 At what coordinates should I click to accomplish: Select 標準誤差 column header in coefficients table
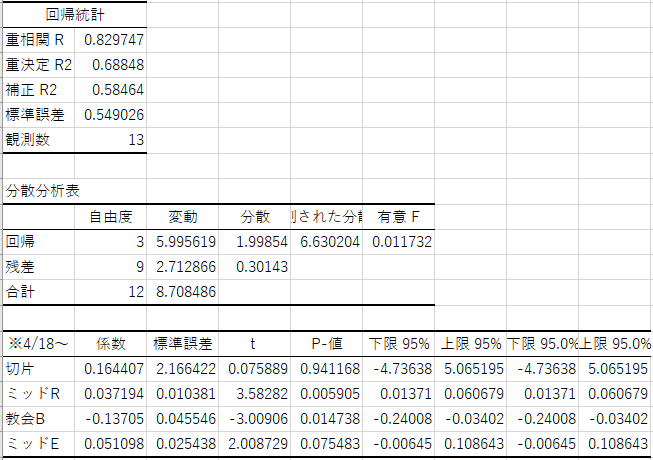pos(182,344)
